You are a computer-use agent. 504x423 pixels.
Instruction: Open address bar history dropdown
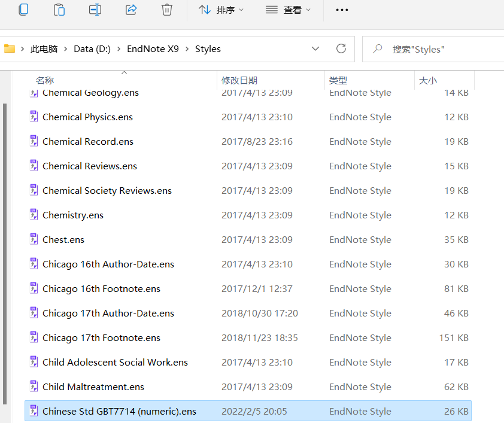pos(315,49)
